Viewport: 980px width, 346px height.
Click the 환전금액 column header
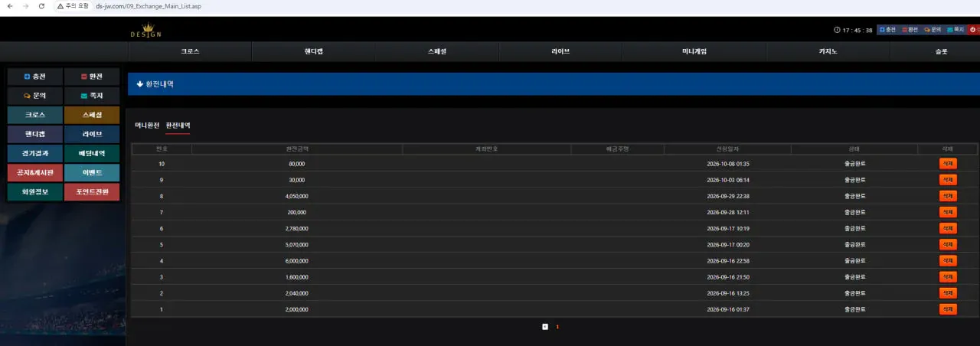[297, 149]
